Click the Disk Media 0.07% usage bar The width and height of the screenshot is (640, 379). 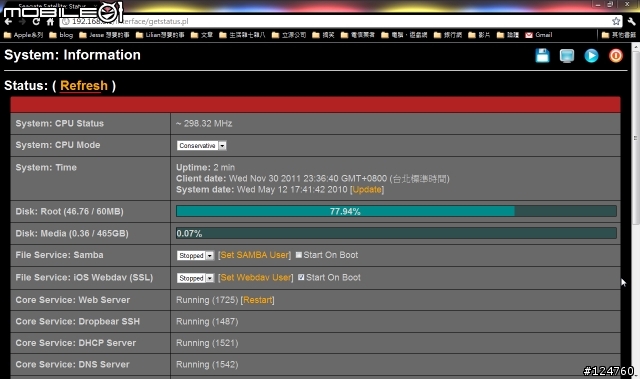[x=396, y=233]
